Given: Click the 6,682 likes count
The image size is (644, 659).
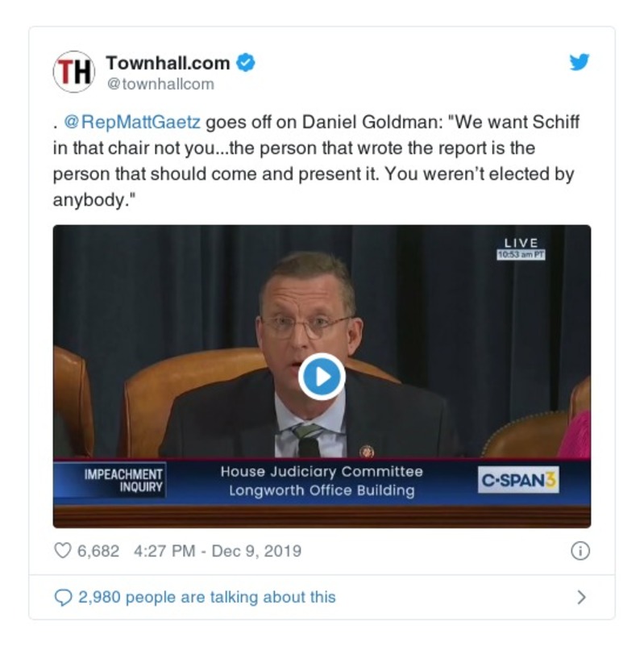Looking at the screenshot, I should [98, 551].
